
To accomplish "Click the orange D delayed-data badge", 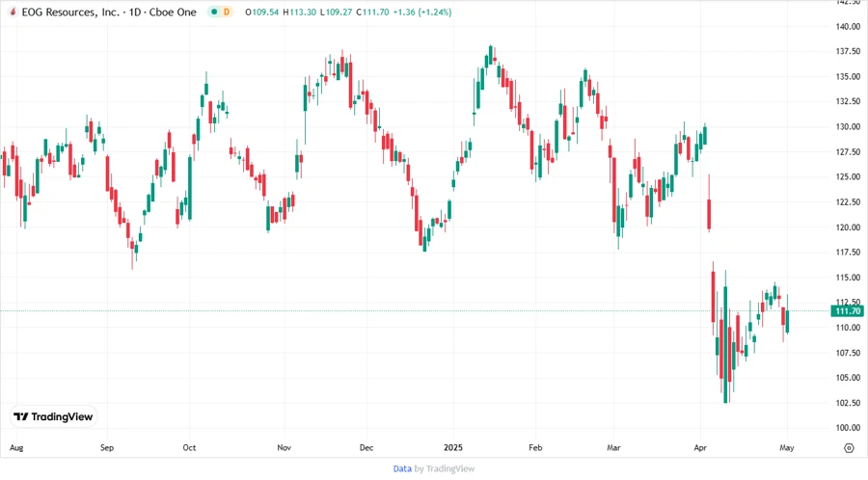I will pos(227,12).
